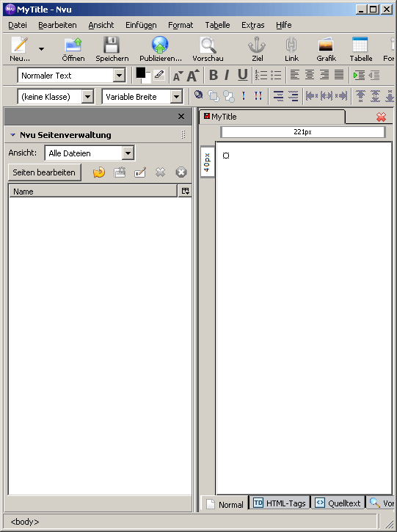Open the dropdown arrow beside Neu
This screenshot has height=532, width=397.
point(41,49)
